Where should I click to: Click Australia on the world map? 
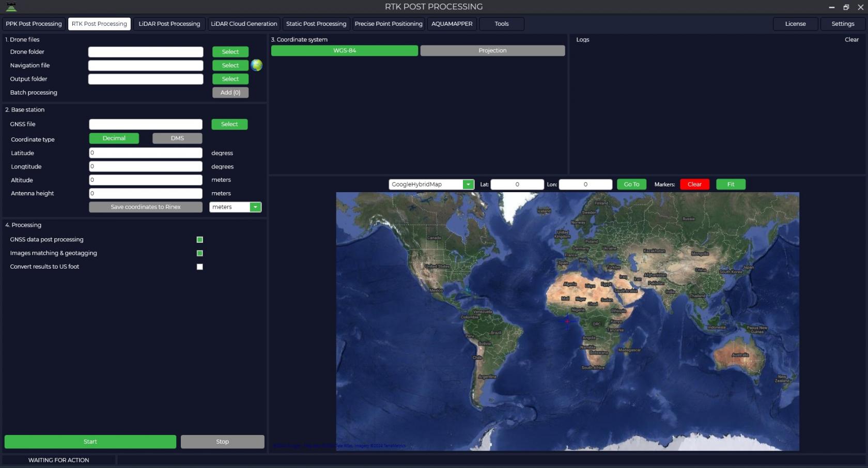[x=740, y=355]
